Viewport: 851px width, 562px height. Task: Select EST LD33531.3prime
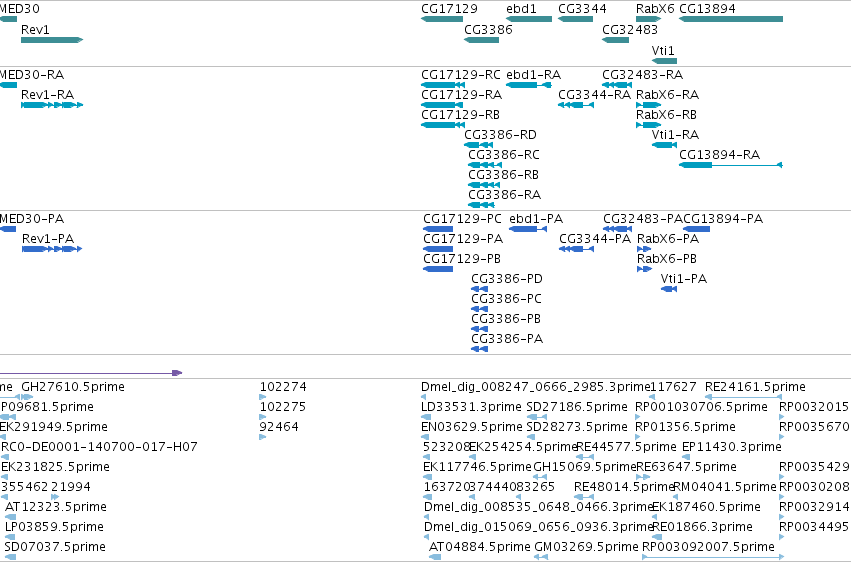[471, 407]
